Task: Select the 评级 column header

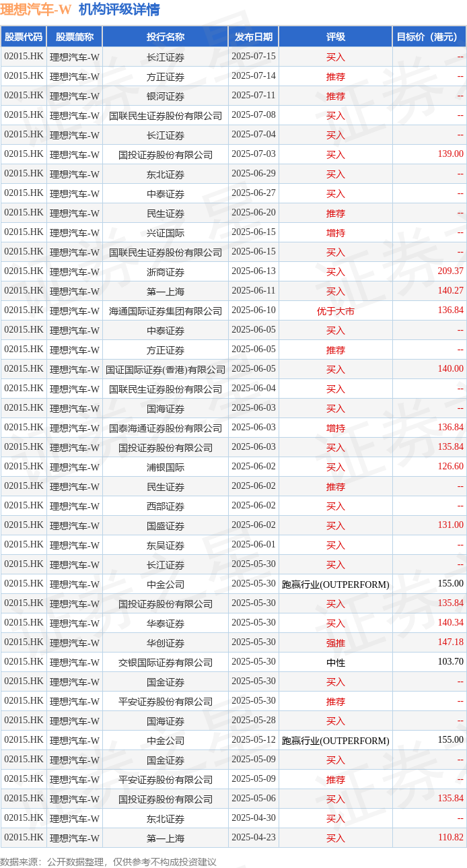Action: (335, 37)
